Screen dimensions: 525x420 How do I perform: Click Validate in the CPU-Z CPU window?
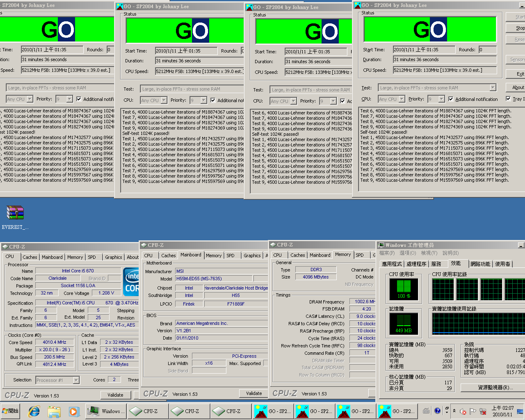tap(115, 395)
